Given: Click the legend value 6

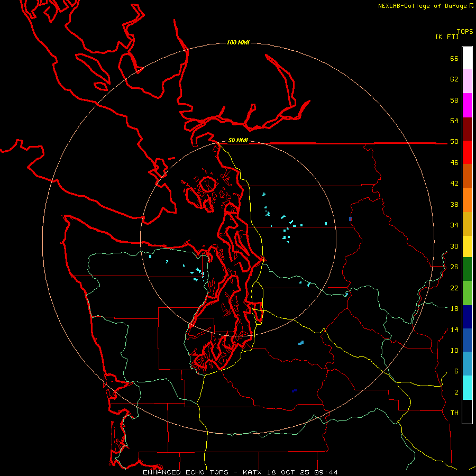Looking at the screenshot, I should (456, 371).
